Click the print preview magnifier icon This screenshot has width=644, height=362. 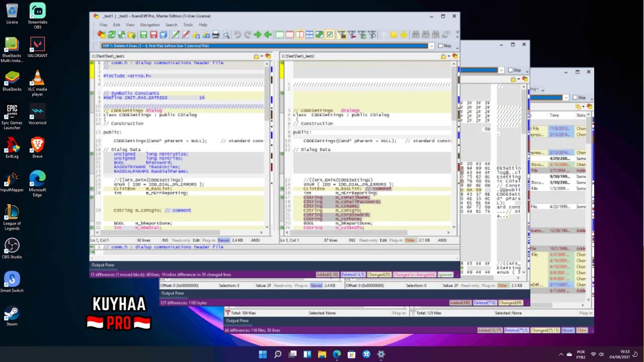point(226,35)
